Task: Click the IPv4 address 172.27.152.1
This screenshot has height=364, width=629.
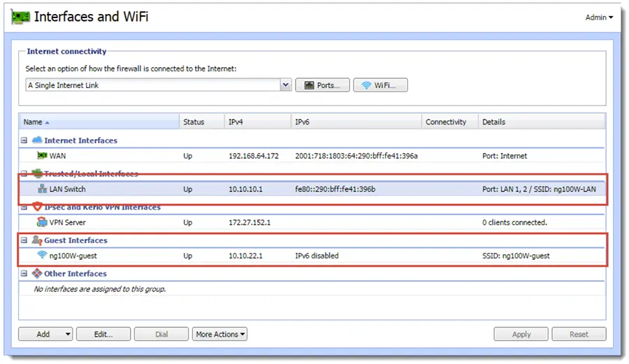Action: (x=250, y=222)
